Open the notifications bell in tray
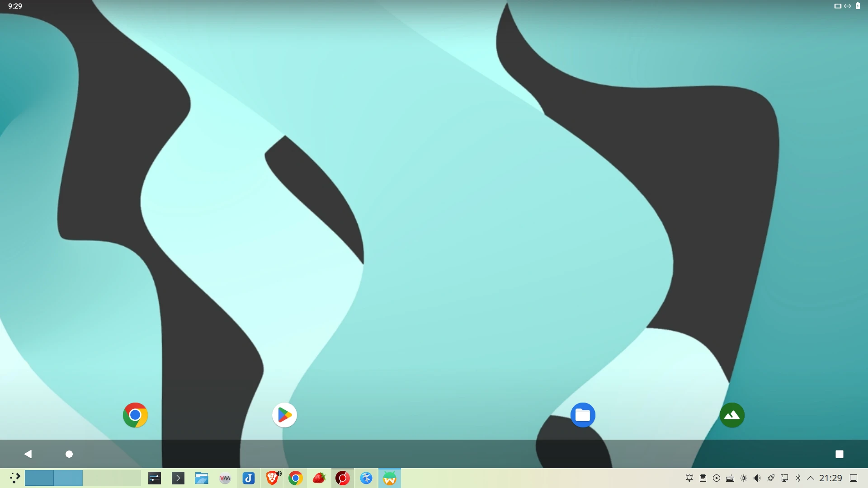Image resolution: width=868 pixels, height=488 pixels. click(x=689, y=478)
